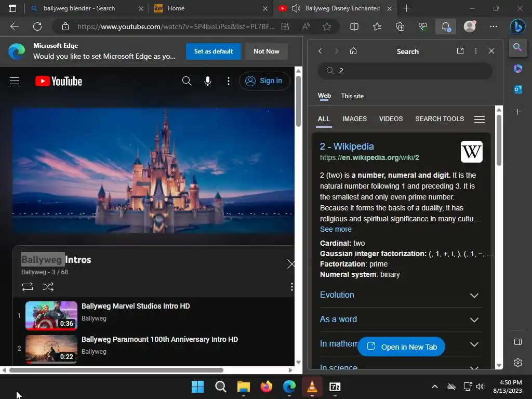Launch VLC from the taskbar

point(312,387)
